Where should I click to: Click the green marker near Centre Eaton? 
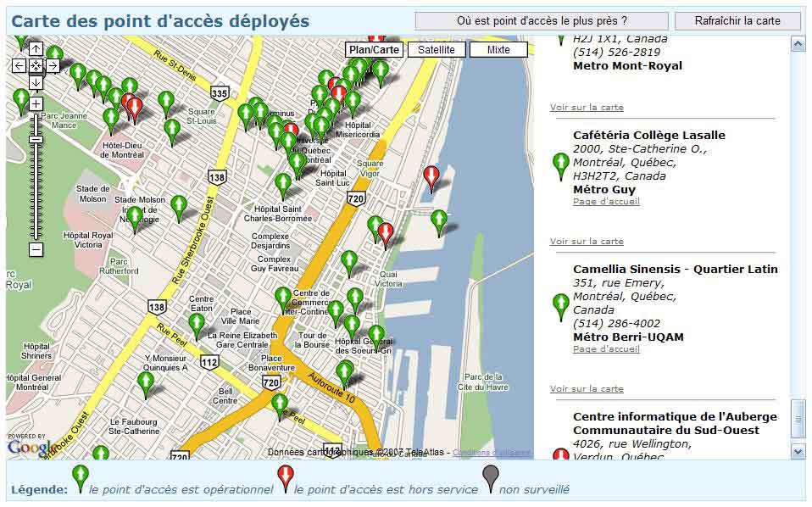click(x=197, y=325)
